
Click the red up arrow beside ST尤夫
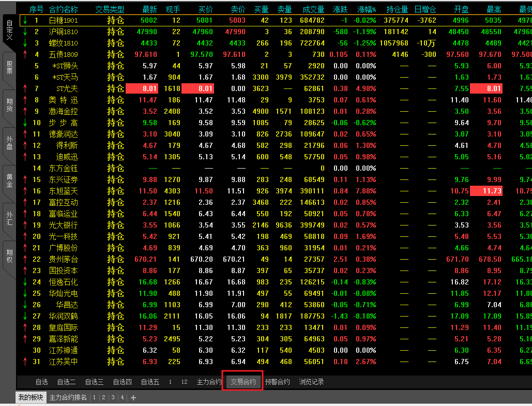(x=24, y=88)
